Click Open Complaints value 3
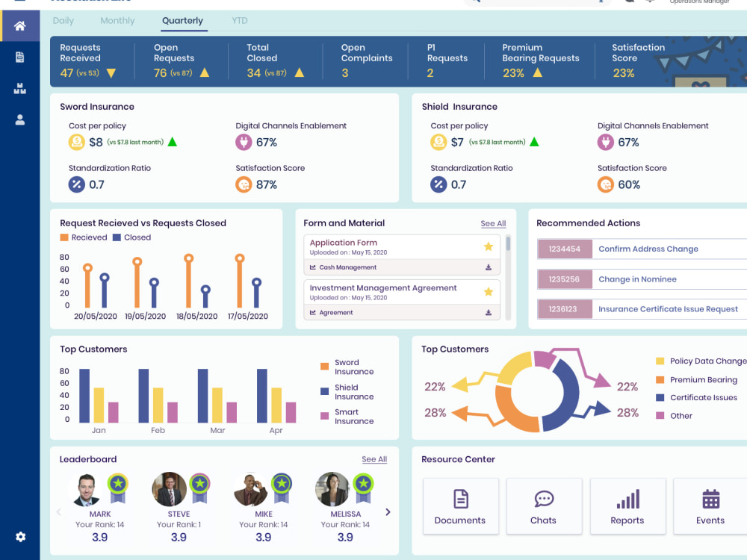 coord(345,73)
